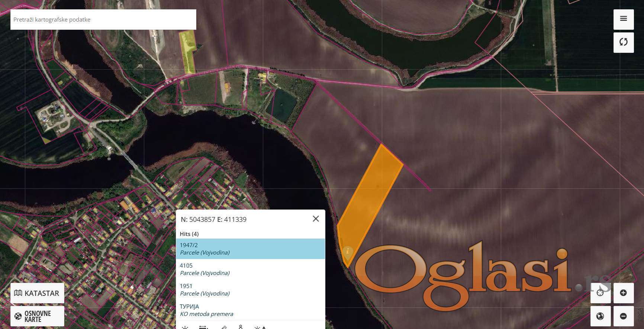Zoom in with the plus button
644x329 pixels.
(x=624, y=293)
